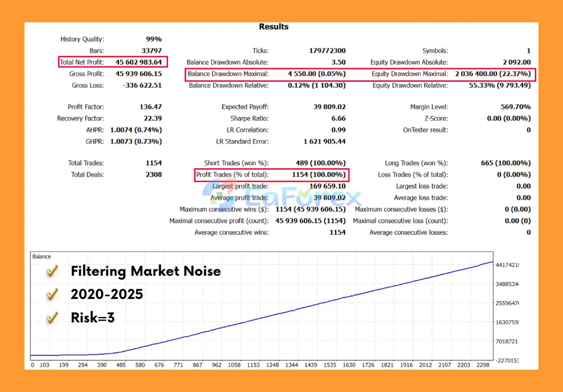This screenshot has width=563, height=392.
Task: Select the Sharpe Ratio value 6.66
Action: coord(338,119)
